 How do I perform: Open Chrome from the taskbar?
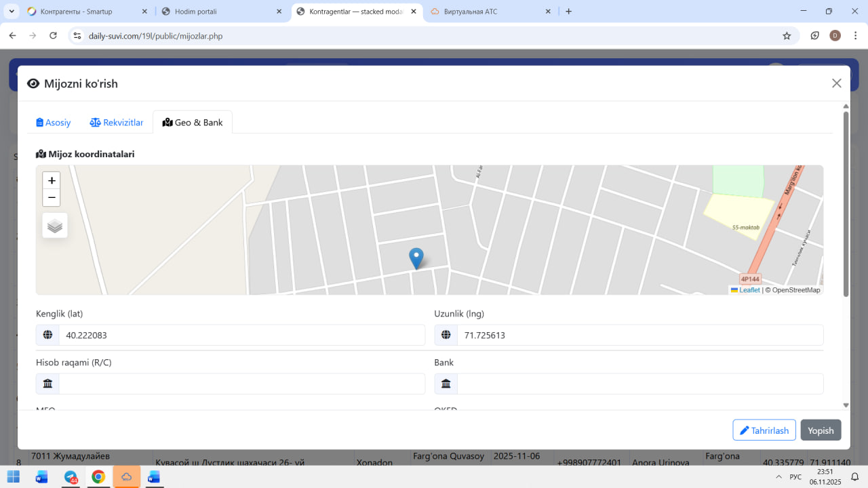[98, 476]
